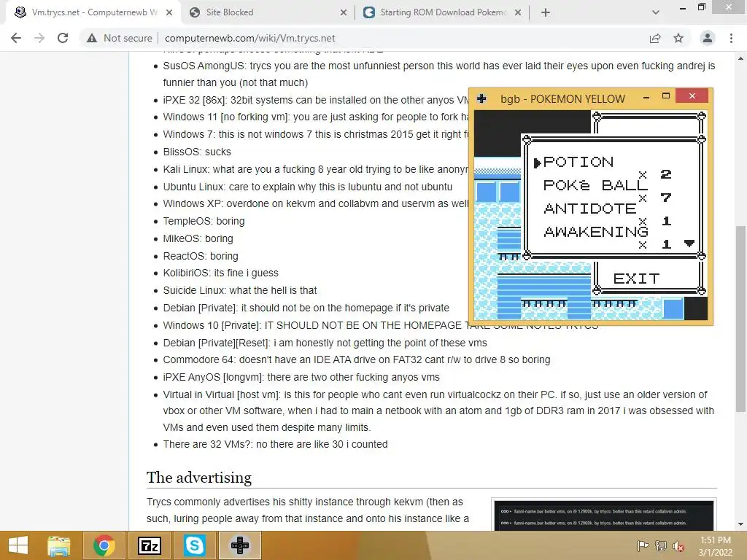This screenshot has width=747, height=560.
Task: Click the There are 32 VMs? item
Action: 275,444
